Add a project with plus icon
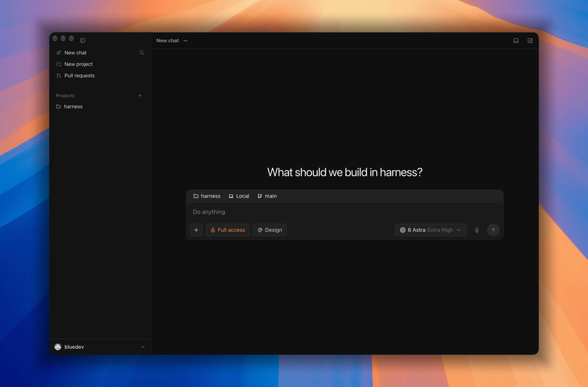The width and height of the screenshot is (588, 387). click(140, 95)
